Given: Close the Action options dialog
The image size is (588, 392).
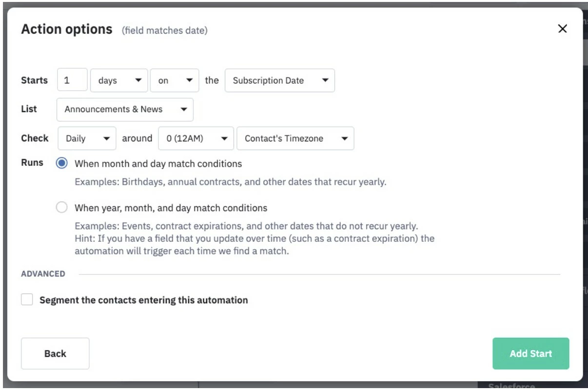Looking at the screenshot, I should [x=562, y=29].
